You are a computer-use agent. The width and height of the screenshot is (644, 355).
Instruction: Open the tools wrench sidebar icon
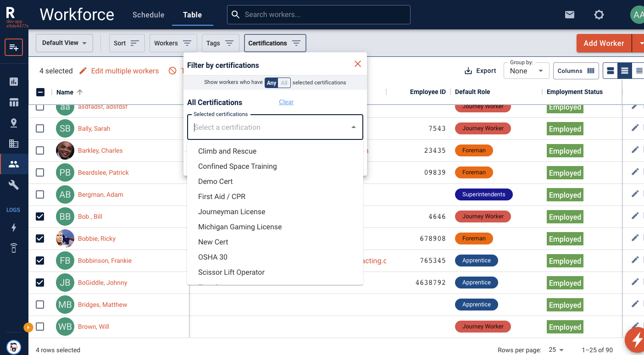coord(14,185)
